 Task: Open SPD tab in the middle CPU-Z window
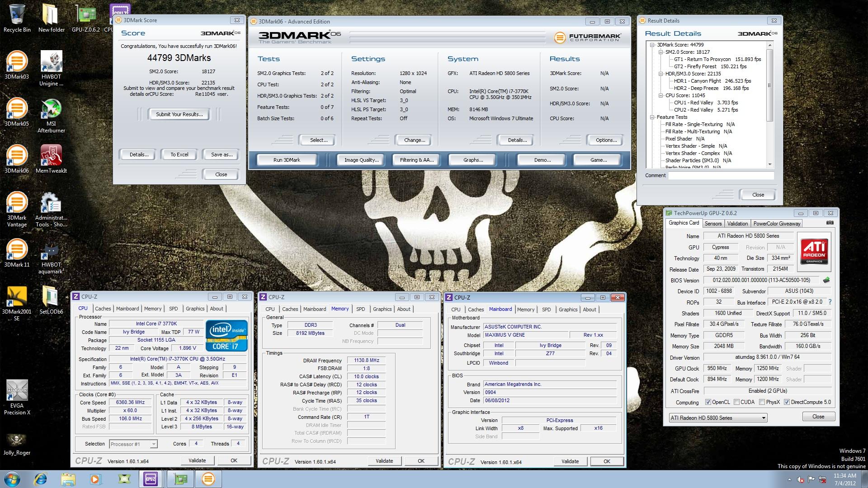tap(360, 309)
